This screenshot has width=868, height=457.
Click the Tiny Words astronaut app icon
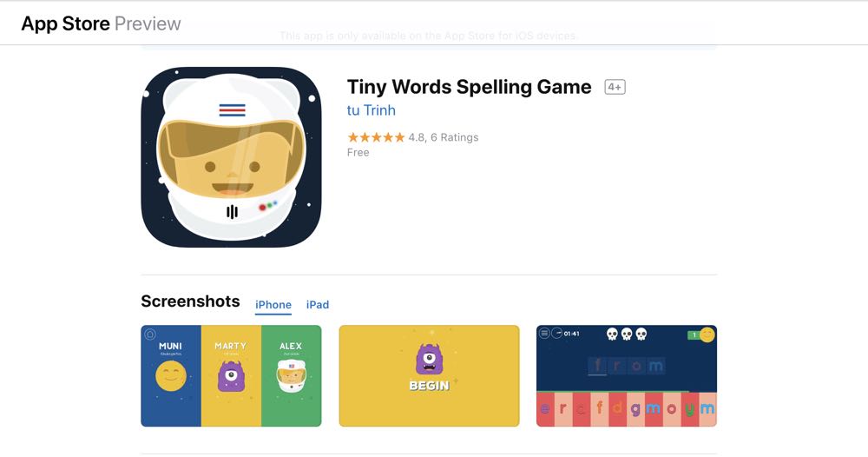coord(232,157)
